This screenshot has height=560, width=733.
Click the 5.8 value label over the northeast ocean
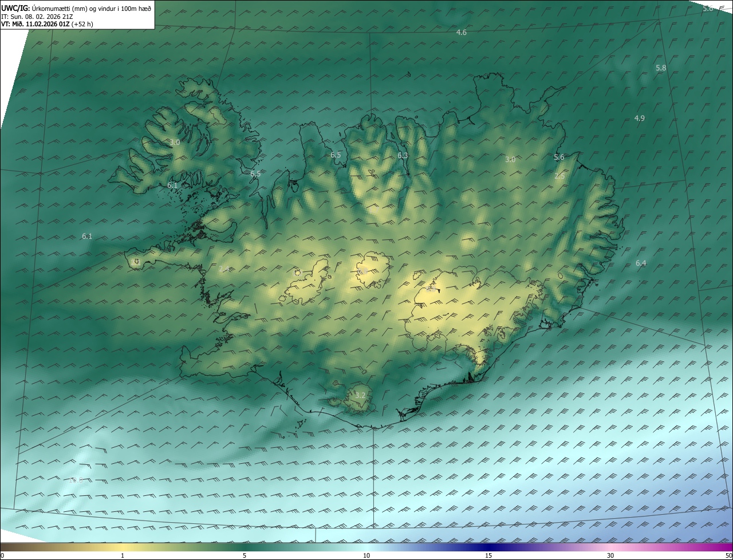point(661,68)
